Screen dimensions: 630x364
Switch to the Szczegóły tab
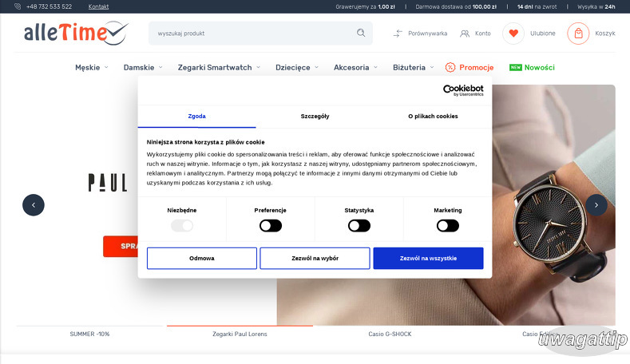(315, 116)
